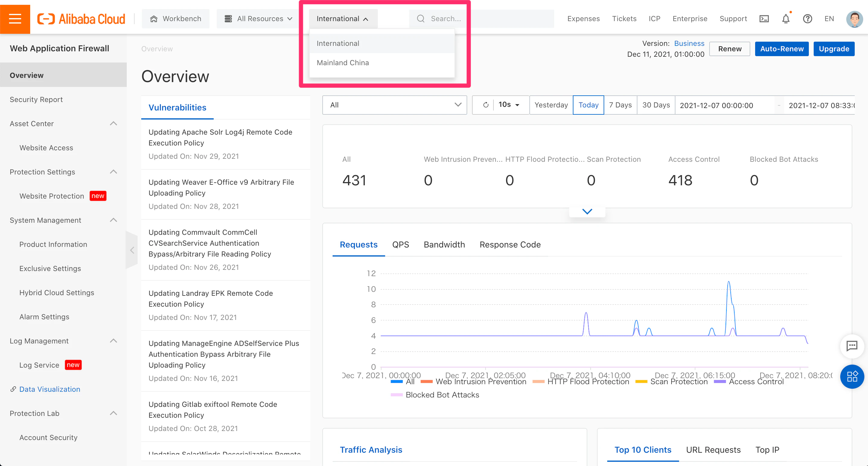The width and height of the screenshot is (868, 466).
Task: Open the All domain filter dropdown
Action: [x=394, y=105]
